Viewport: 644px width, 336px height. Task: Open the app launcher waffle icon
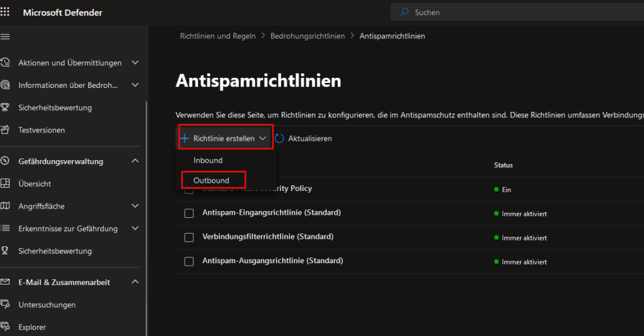tap(5, 12)
